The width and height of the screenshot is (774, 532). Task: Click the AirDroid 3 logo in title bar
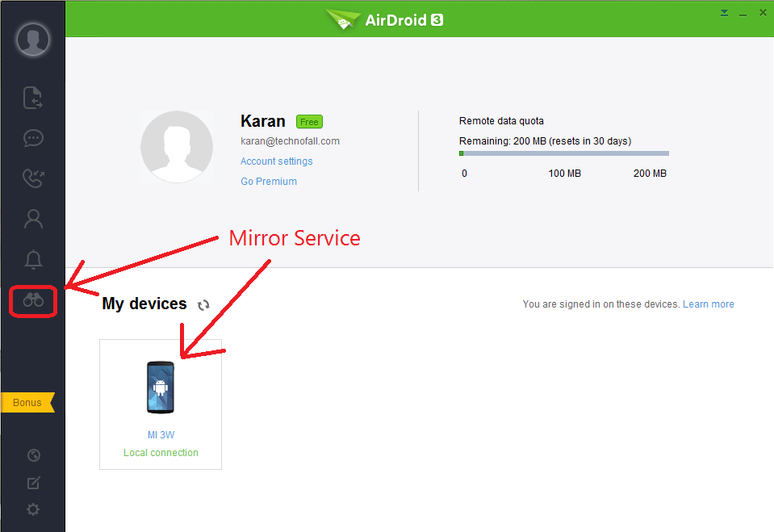pyautogui.click(x=385, y=19)
